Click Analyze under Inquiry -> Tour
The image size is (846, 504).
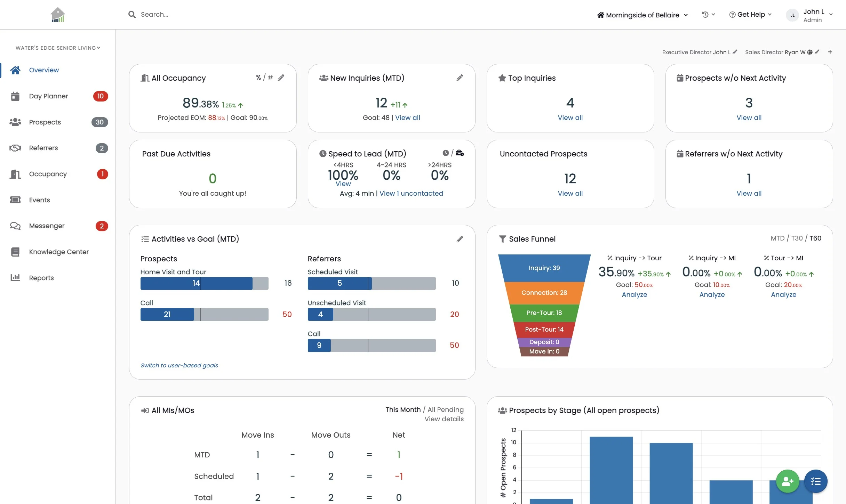tap(634, 295)
